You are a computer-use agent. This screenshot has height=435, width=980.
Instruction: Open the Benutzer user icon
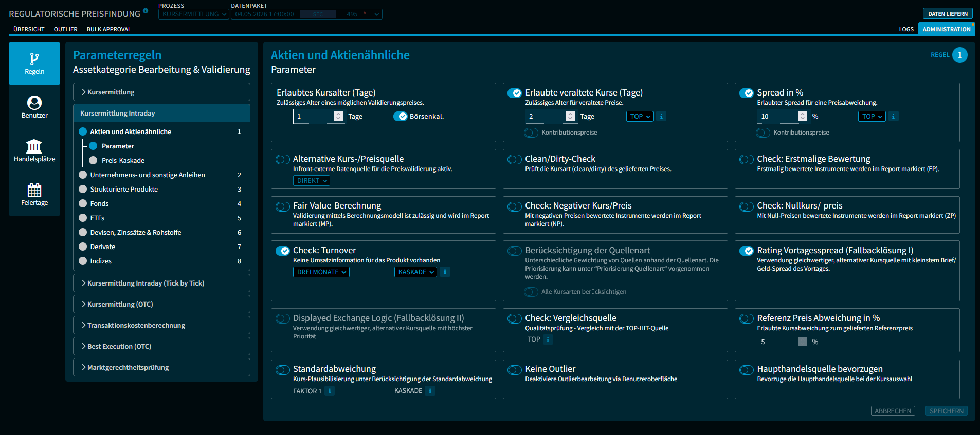pyautogui.click(x=34, y=103)
